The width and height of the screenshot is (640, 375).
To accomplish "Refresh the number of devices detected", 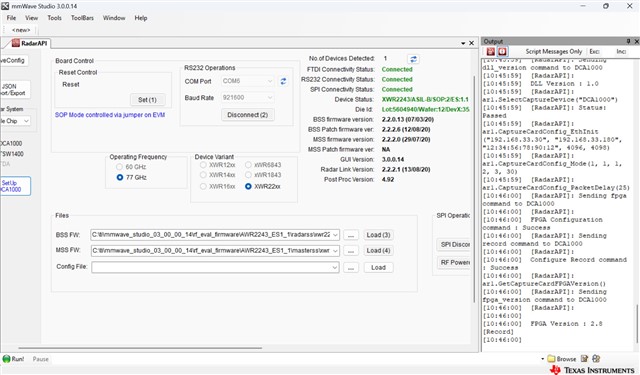I will [413, 59].
